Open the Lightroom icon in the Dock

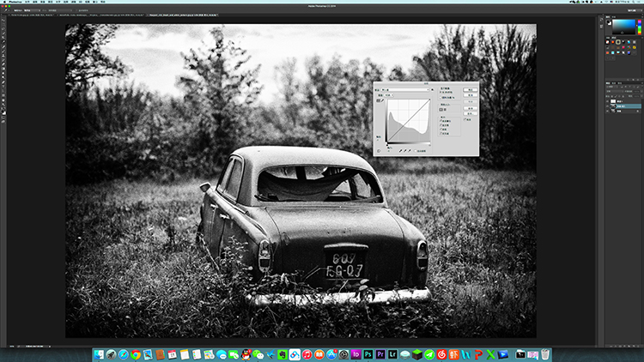[x=394, y=353]
